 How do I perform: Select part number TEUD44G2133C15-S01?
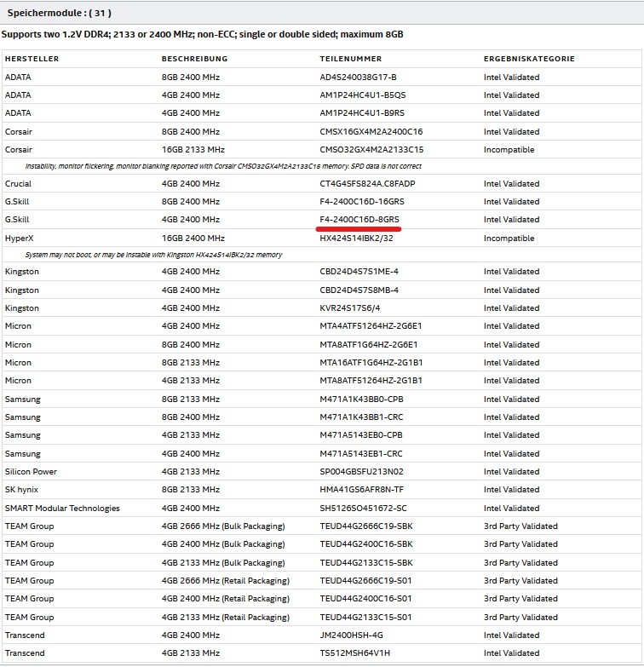(365, 617)
